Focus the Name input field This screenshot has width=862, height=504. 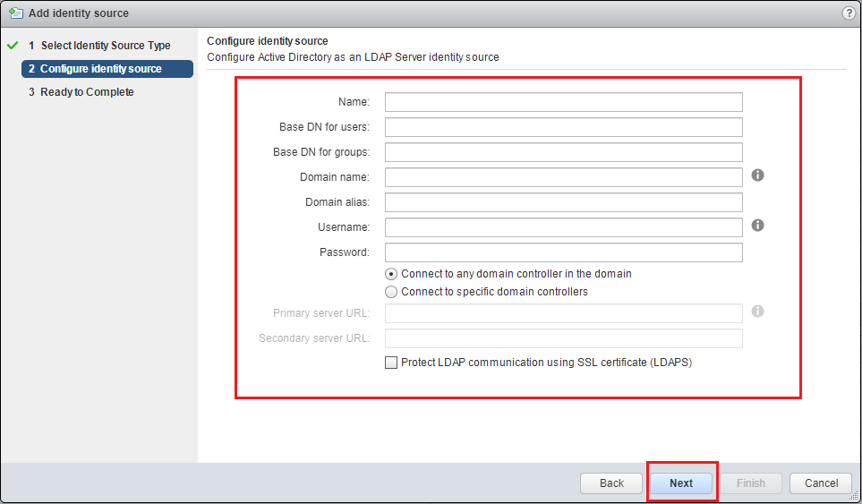point(564,102)
